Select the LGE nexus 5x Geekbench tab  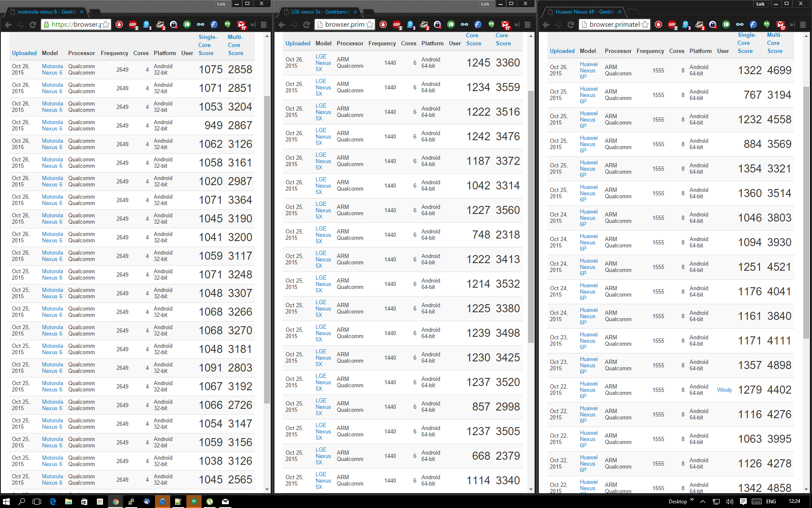coord(320,12)
